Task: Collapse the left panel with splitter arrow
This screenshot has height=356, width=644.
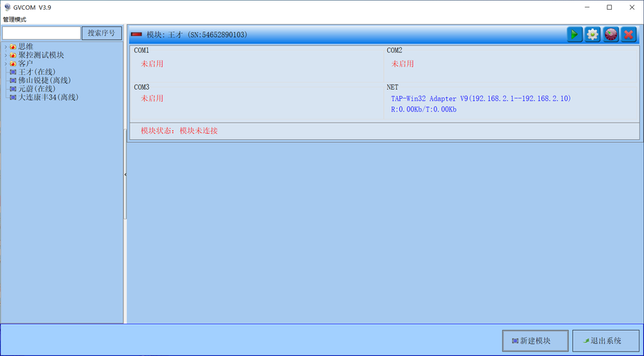Action: click(125, 174)
